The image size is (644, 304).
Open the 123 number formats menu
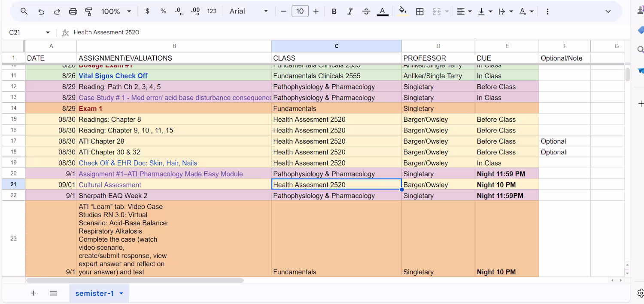(212, 11)
